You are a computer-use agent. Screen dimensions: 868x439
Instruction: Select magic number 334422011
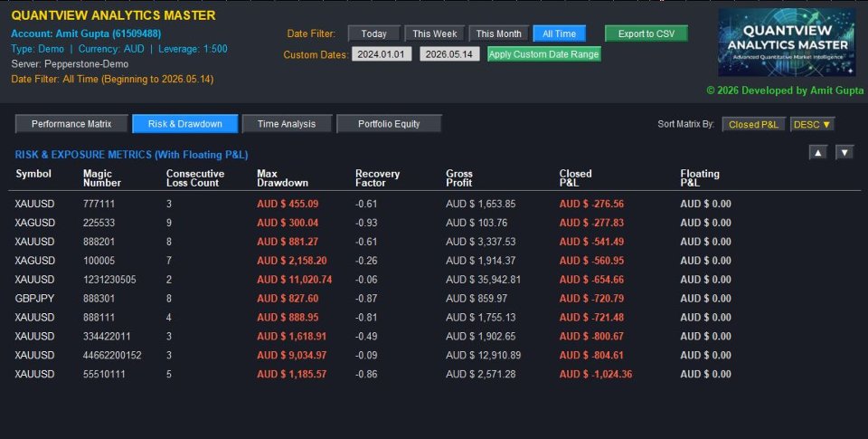pyautogui.click(x=107, y=336)
